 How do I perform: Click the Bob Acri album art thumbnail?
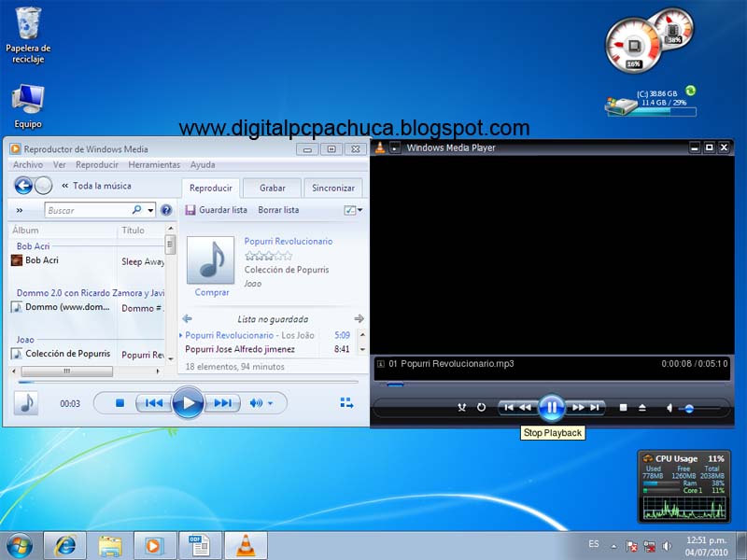[x=17, y=260]
